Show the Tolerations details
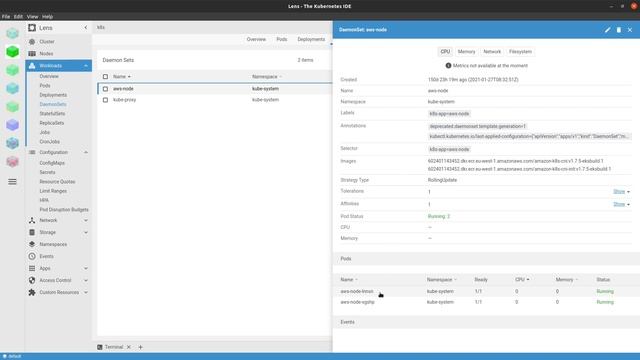640x360 pixels. click(x=621, y=191)
